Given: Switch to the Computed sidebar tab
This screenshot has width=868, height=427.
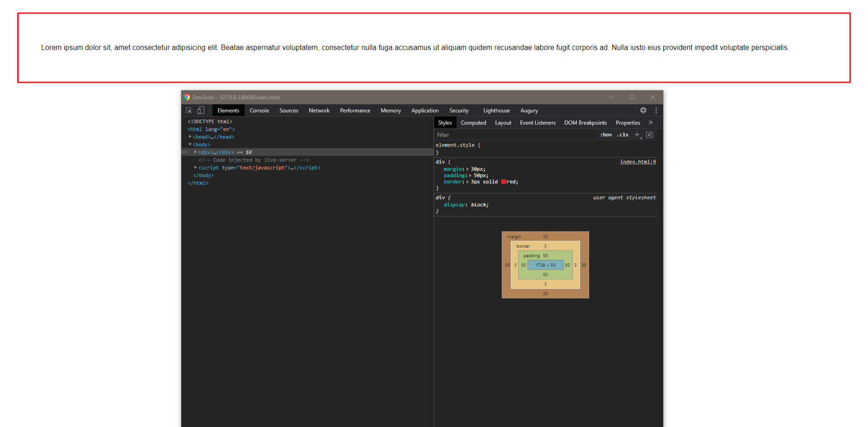Looking at the screenshot, I should tap(473, 123).
